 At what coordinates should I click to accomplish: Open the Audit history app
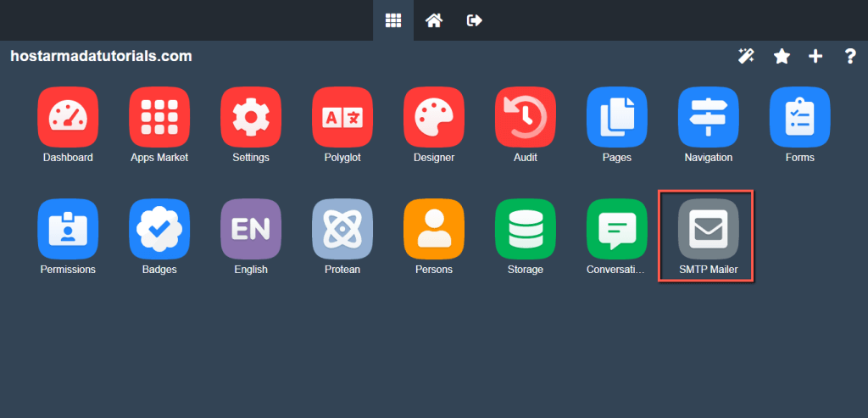(526, 117)
